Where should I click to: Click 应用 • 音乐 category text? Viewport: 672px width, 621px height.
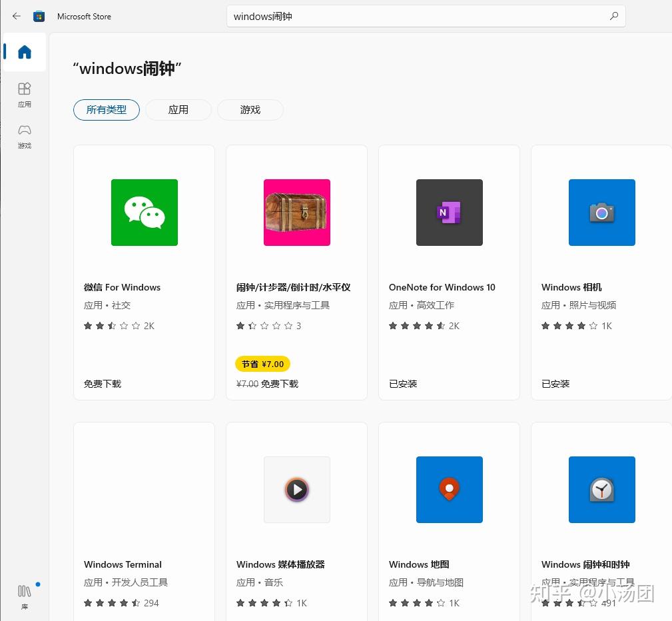[260, 582]
